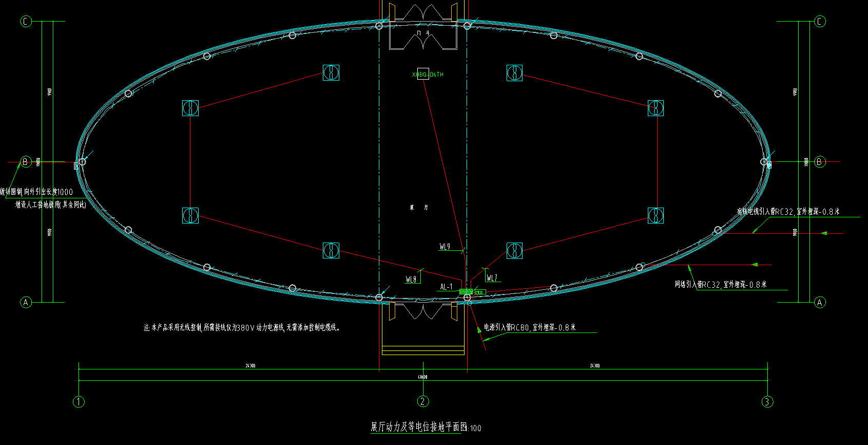Select the 增设人工接地极用 note text
This screenshot has width=868, height=445.
[50, 205]
